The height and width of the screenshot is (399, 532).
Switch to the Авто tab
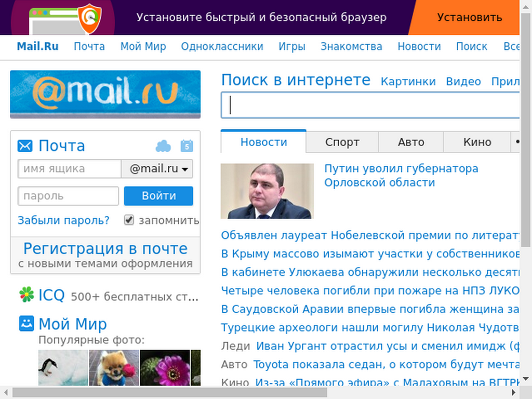pos(411,142)
